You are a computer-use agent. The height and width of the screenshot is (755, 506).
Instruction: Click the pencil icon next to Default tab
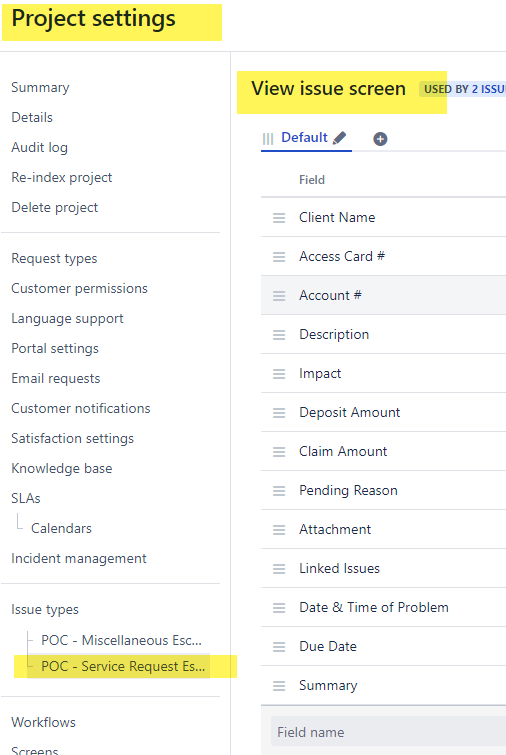click(339, 138)
